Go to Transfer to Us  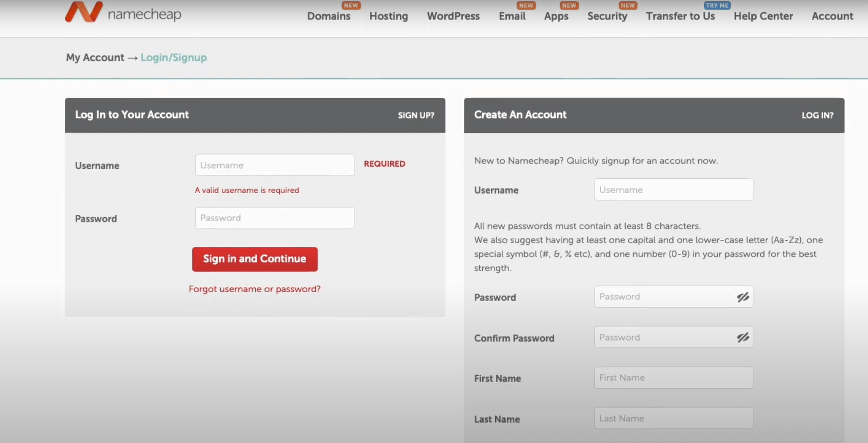tap(680, 16)
